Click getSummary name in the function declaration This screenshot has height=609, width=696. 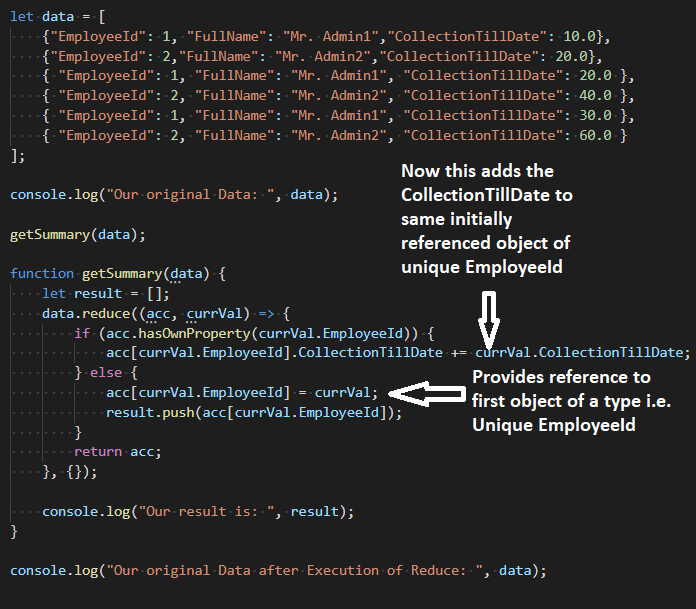(122, 274)
